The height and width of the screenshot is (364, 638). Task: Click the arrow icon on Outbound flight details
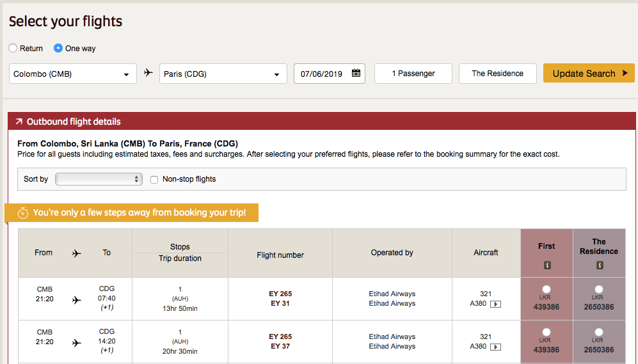point(19,122)
